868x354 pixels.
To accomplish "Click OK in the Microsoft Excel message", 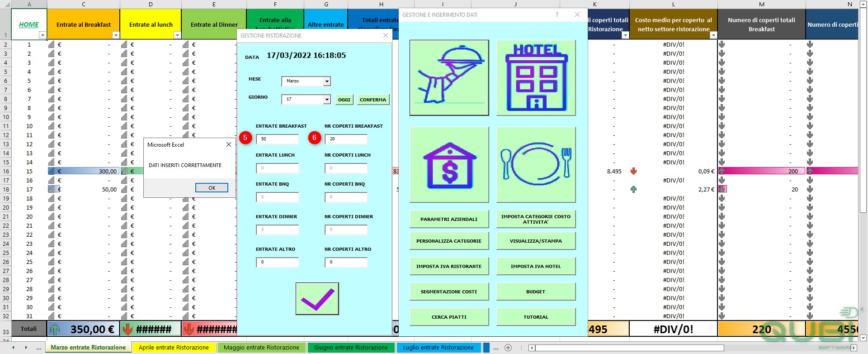I will 212,188.
